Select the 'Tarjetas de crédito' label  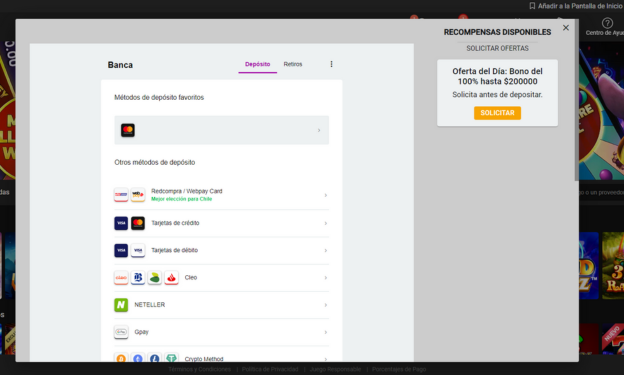[175, 223]
